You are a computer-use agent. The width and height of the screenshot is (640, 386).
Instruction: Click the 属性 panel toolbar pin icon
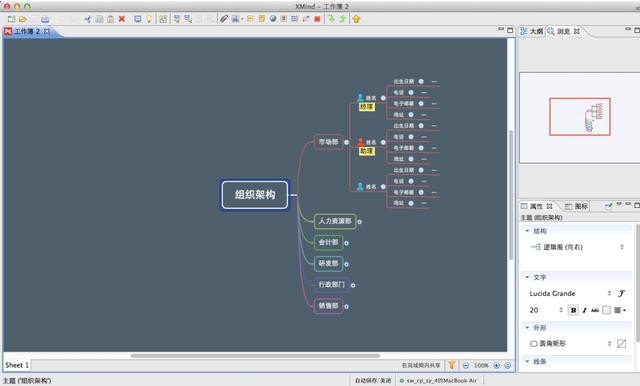[609, 206]
